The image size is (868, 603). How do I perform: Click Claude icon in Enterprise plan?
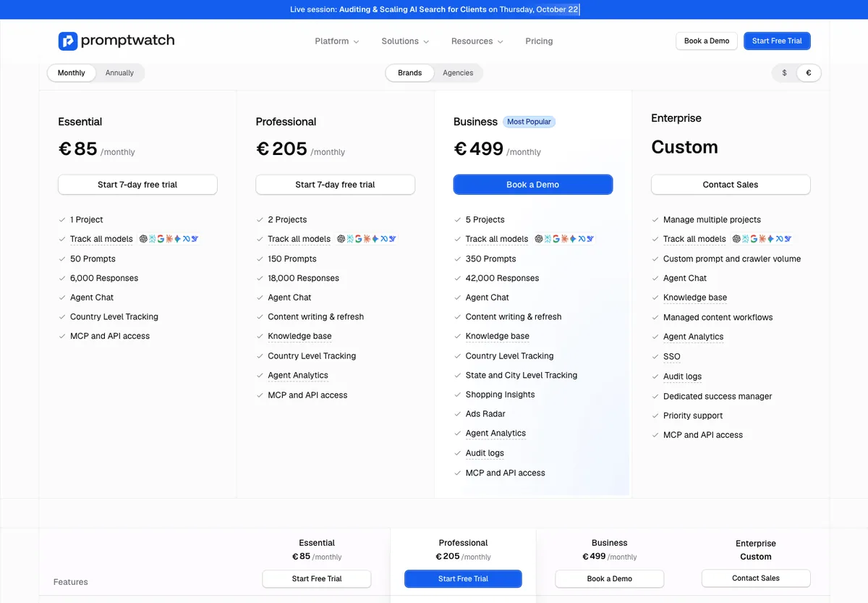point(762,239)
